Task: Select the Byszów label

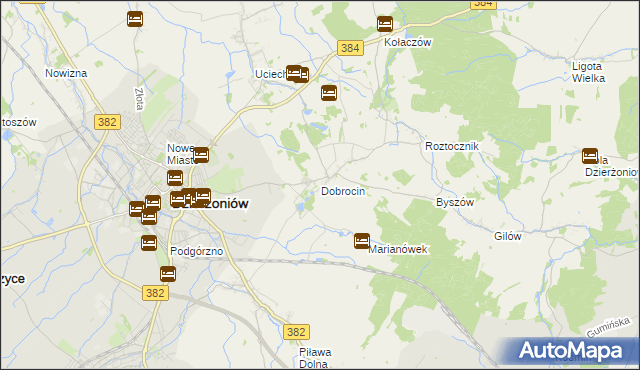Action: 455,202
